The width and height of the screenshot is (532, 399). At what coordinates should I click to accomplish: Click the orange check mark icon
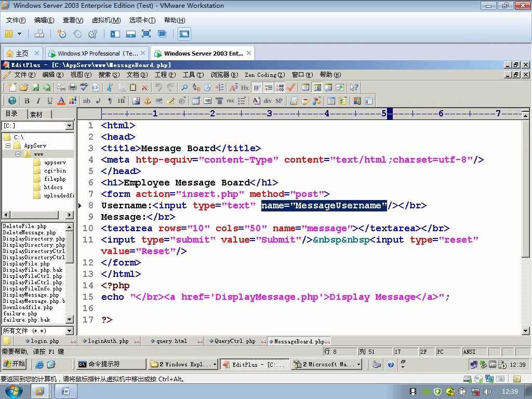pos(291,87)
